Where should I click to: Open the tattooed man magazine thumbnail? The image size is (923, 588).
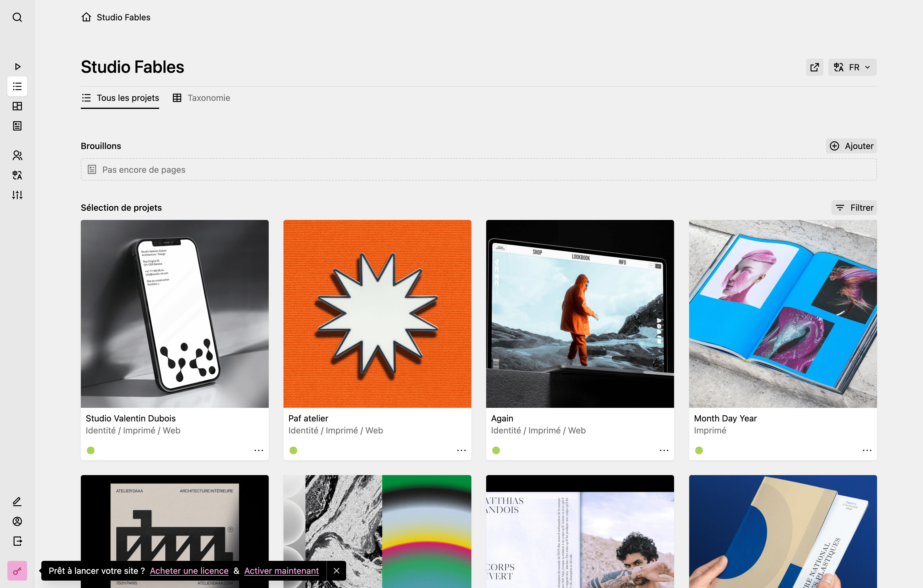(580, 531)
